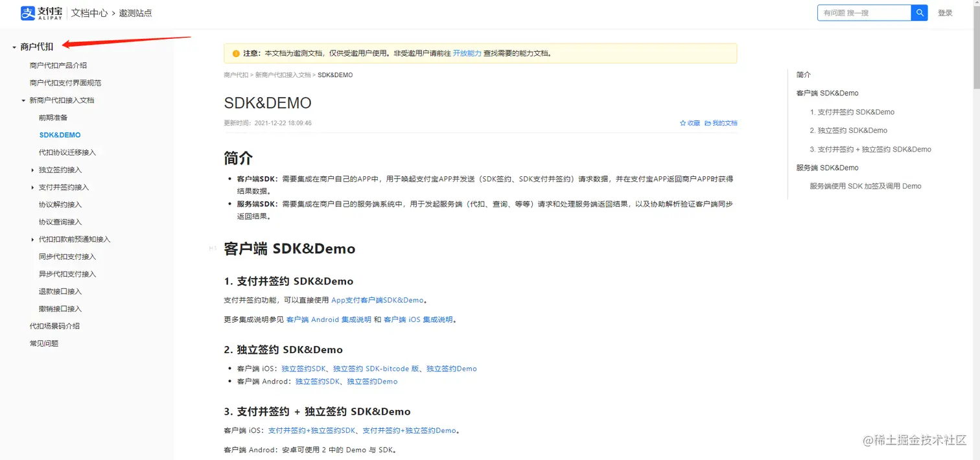
Task: Open 代扣场景码介绍 in the sidebar
Action: [x=54, y=326]
